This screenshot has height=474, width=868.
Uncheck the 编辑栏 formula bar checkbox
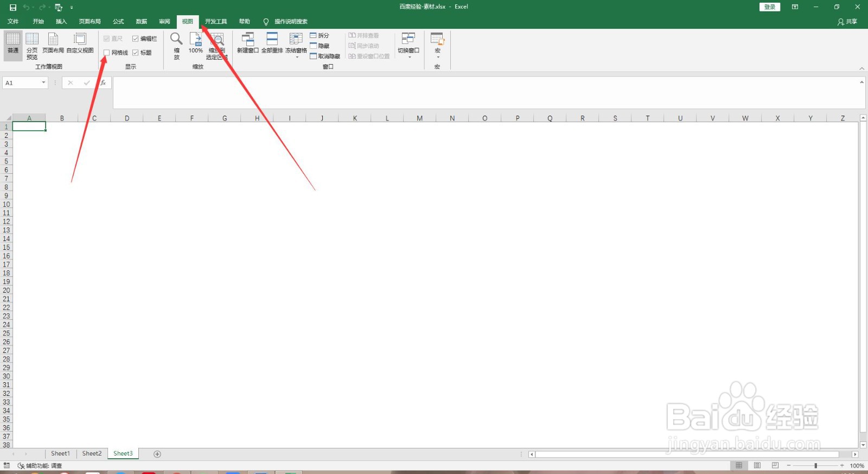[x=136, y=39]
